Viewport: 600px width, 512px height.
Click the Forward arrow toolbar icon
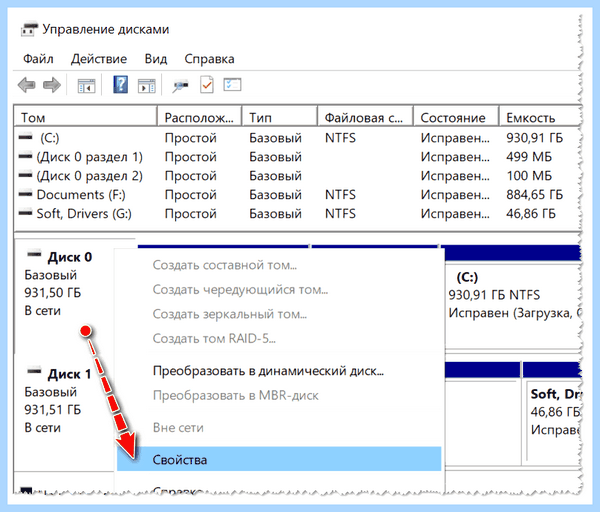pyautogui.click(x=52, y=85)
